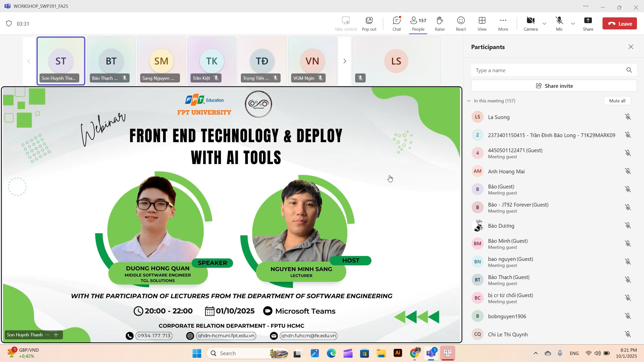Toggle the Camera on
This screenshot has width=644, height=362.
point(531,23)
